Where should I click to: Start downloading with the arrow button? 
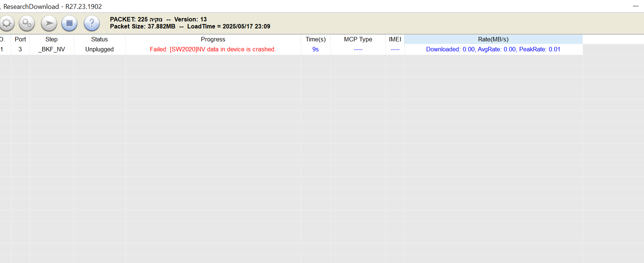pos(49,23)
